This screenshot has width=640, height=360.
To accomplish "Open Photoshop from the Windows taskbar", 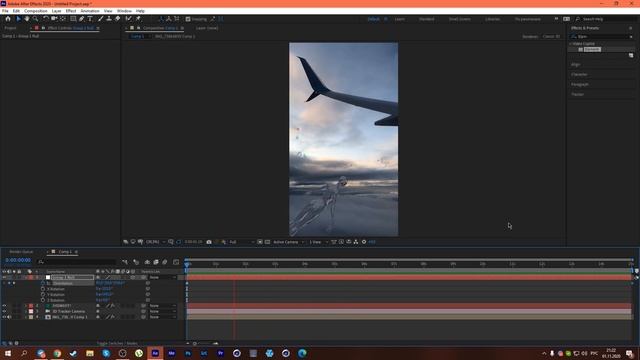I will [188, 353].
